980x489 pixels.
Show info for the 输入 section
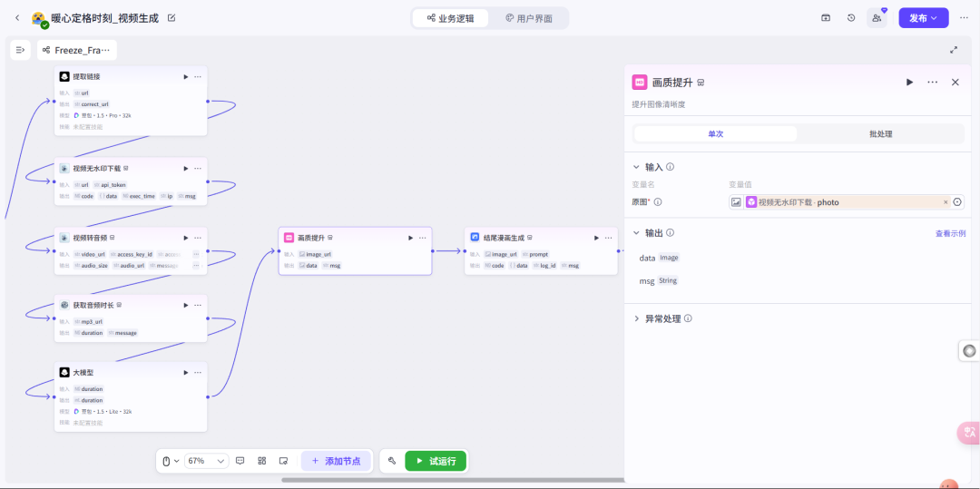(x=670, y=167)
